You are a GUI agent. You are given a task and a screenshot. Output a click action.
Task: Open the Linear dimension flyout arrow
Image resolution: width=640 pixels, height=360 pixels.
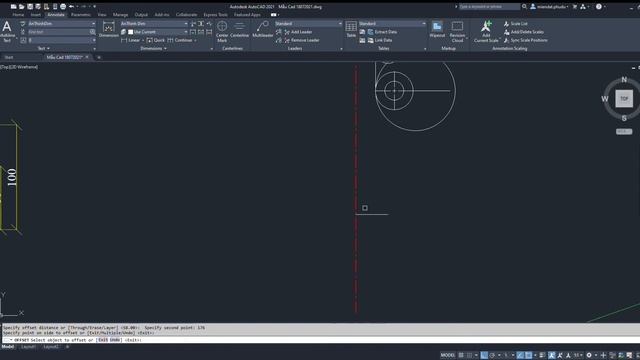tap(143, 40)
